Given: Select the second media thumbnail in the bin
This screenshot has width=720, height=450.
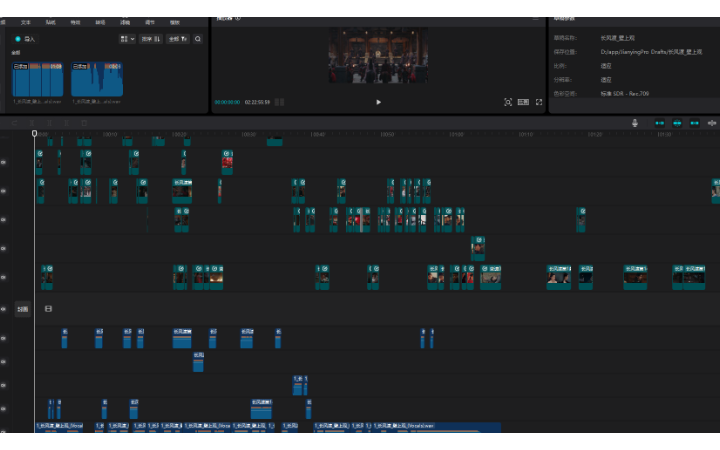Looking at the screenshot, I should tap(96, 80).
